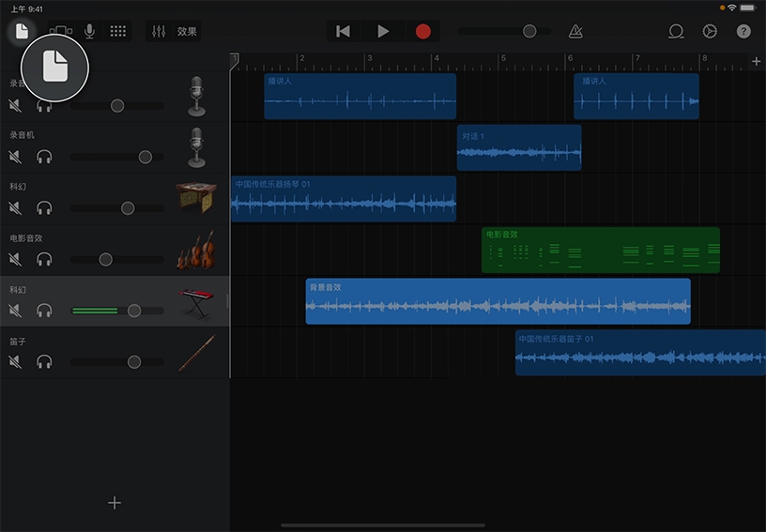766x532 pixels.
Task: Open the track controls mixer icon
Action: click(x=159, y=31)
